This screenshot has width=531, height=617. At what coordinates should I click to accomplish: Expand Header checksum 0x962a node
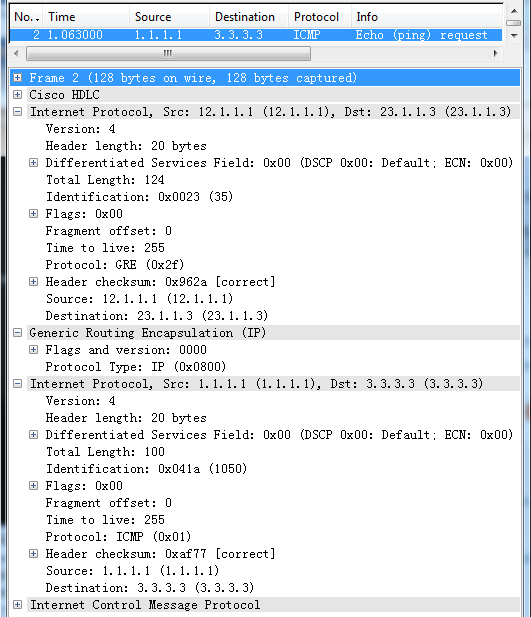tap(33, 282)
